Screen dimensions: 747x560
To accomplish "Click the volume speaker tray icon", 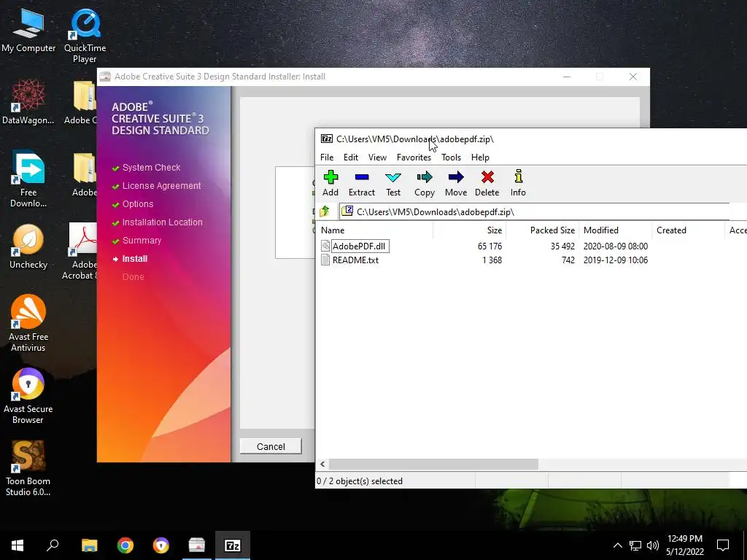I will click(x=652, y=545).
